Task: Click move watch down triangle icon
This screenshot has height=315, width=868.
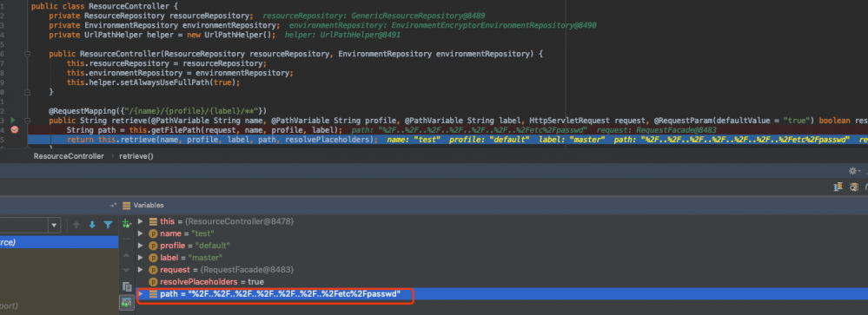Action: point(126,270)
